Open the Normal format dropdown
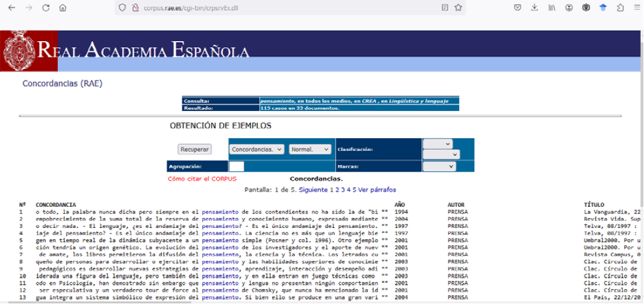The image size is (644, 304). 310,150
